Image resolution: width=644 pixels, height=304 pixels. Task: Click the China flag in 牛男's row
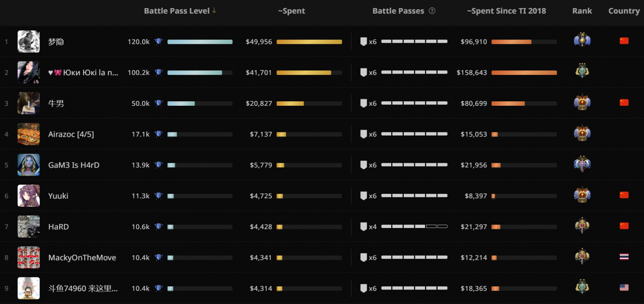click(624, 103)
